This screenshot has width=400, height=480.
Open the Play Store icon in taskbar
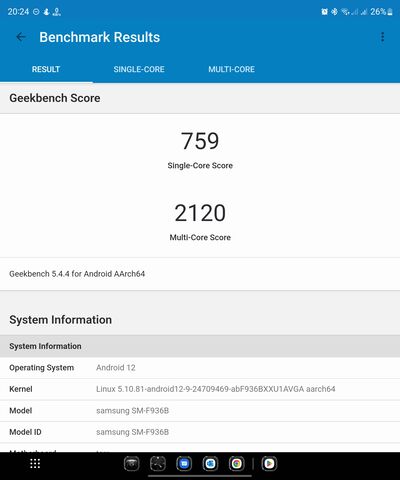(x=269, y=464)
